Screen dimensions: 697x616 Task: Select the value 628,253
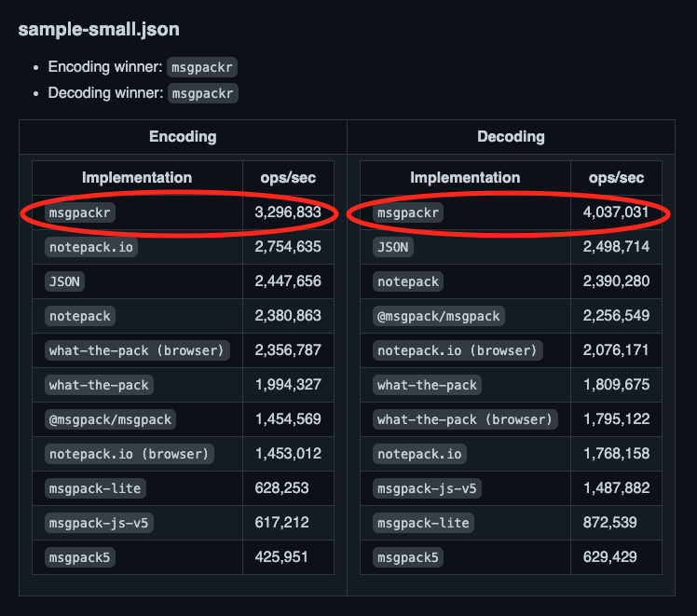tap(281, 488)
